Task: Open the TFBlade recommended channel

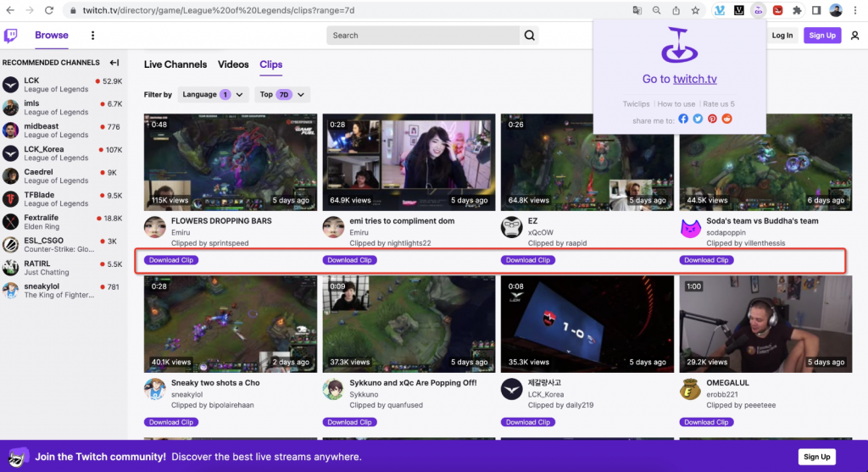Action: (62, 199)
